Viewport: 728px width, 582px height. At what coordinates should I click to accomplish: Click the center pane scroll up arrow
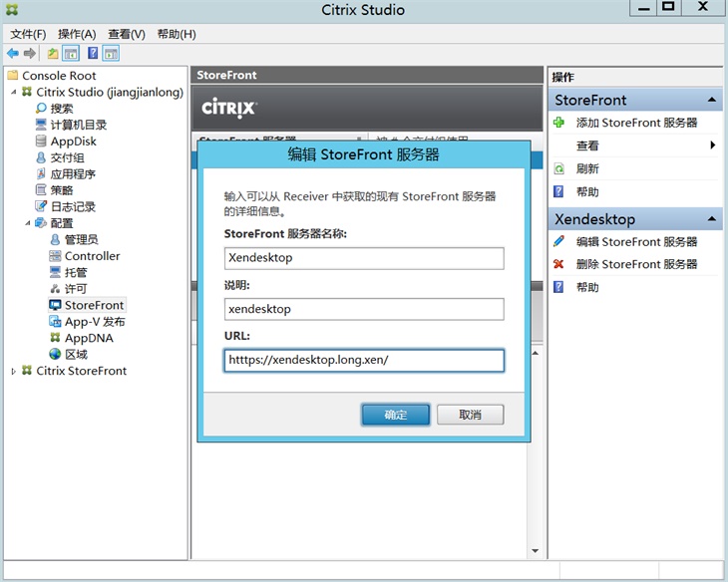[x=535, y=353]
